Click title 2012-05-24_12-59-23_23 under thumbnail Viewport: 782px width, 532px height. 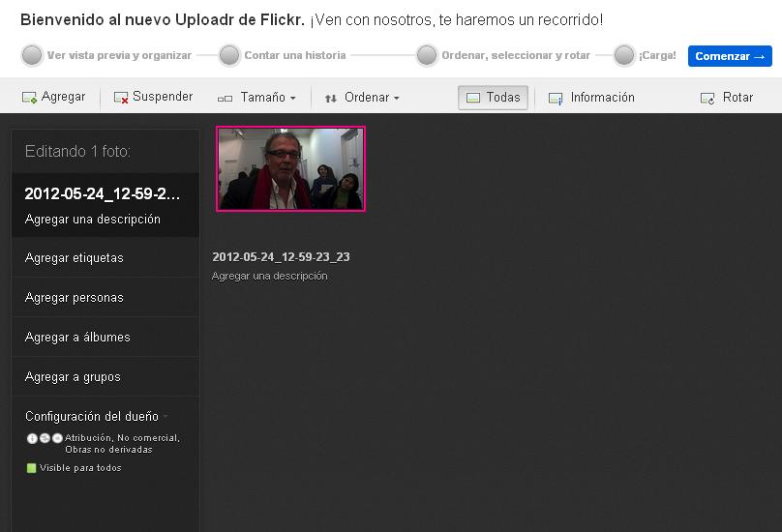pyautogui.click(x=281, y=257)
